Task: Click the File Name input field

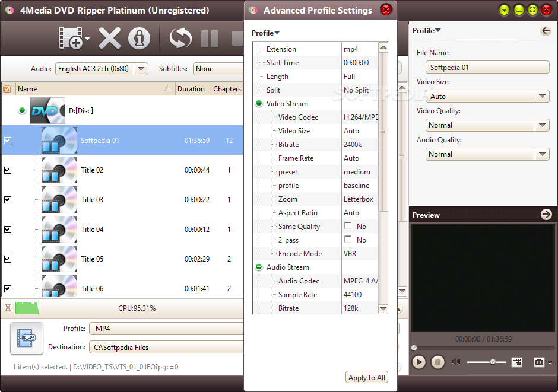Action: click(487, 67)
